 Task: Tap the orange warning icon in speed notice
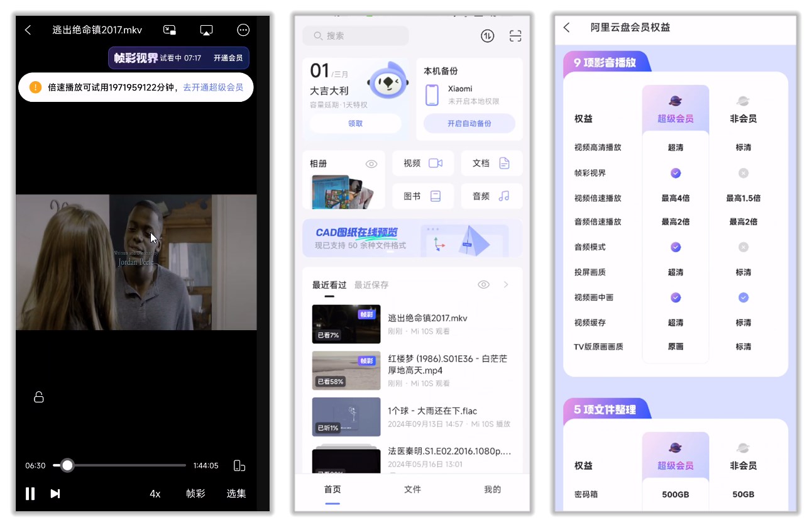(36, 87)
